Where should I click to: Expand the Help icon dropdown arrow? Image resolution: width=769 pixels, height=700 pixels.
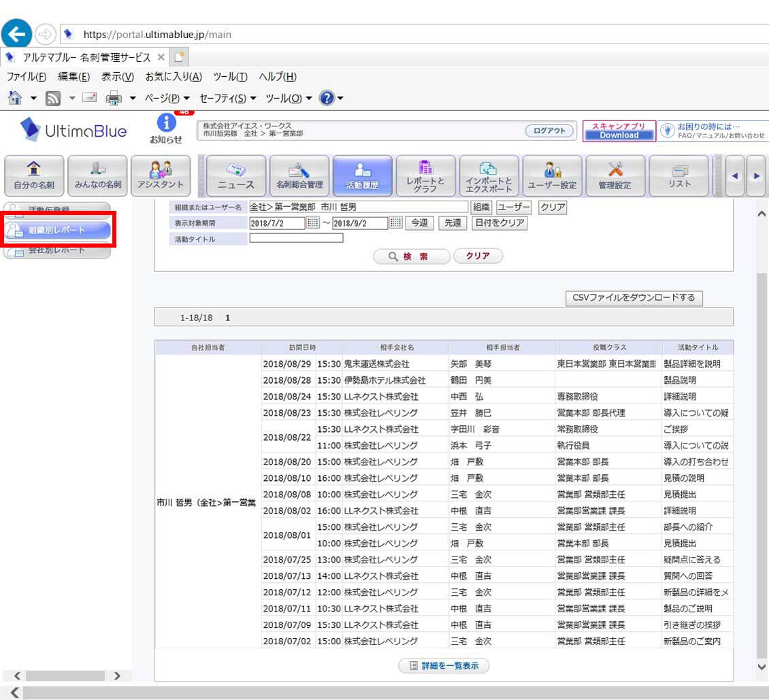[340, 99]
